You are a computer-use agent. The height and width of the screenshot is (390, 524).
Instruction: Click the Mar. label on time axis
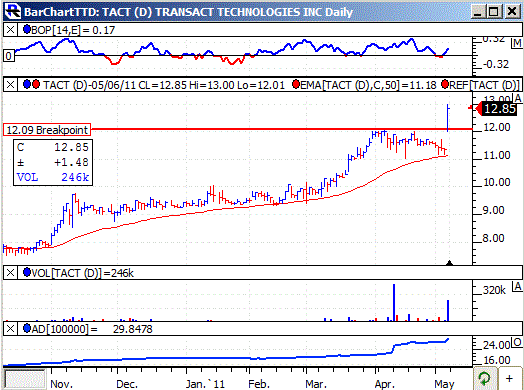[316, 384]
